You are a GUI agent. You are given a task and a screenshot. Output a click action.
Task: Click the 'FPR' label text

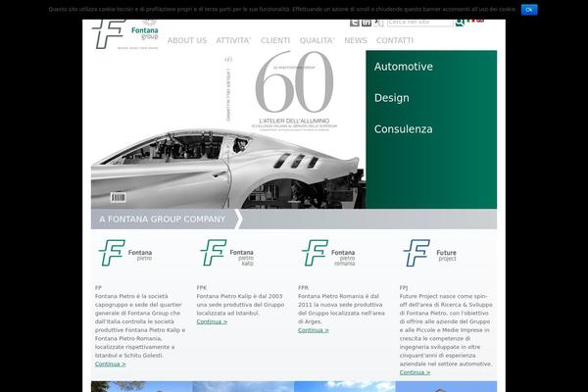(x=303, y=288)
